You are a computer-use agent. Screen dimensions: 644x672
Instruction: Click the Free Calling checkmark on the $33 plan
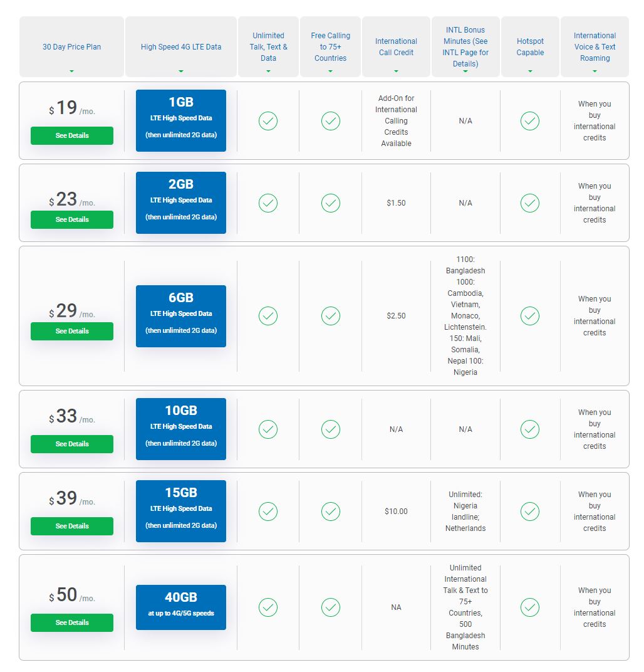click(x=331, y=429)
